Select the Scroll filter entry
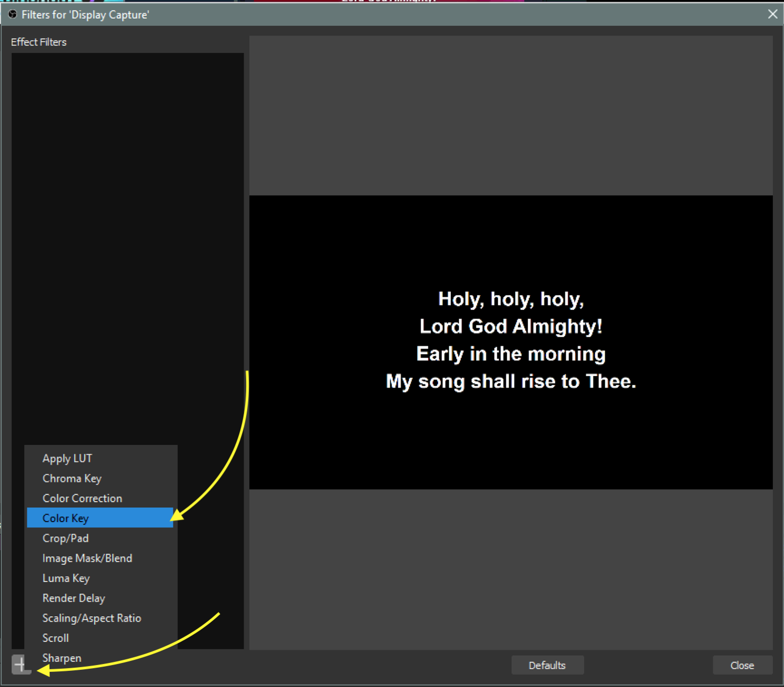Screen dimensions: 784x687 tap(56, 638)
